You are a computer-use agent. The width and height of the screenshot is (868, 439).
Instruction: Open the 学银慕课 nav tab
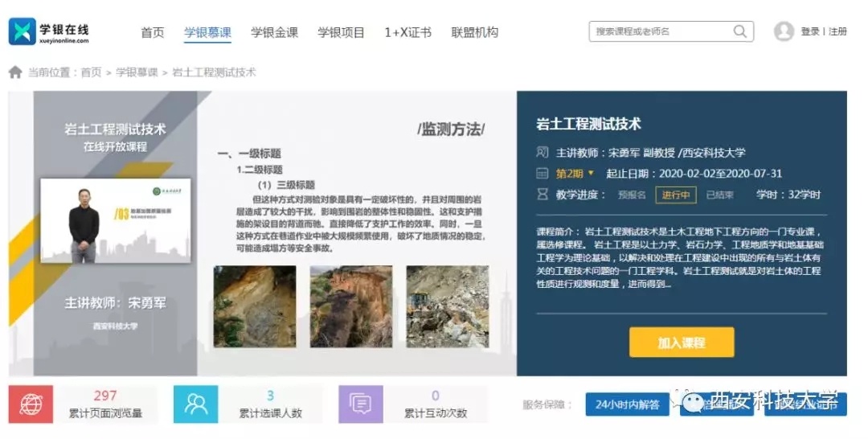point(207,32)
